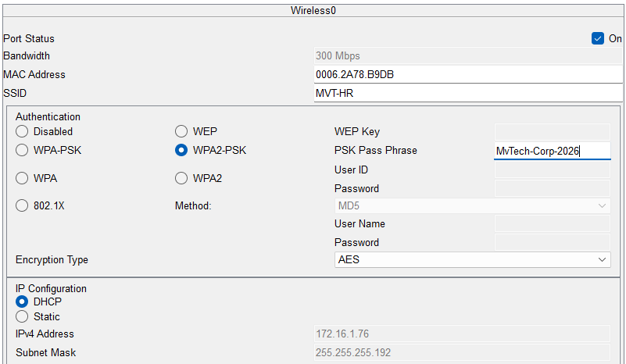The width and height of the screenshot is (626, 364).
Task: Click the Authentication group label
Action: (x=48, y=116)
